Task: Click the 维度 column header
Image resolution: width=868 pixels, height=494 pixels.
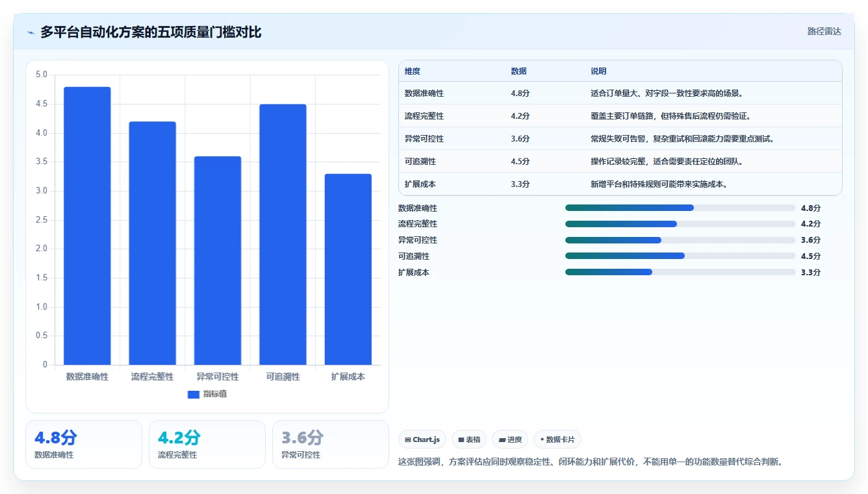Action: coord(413,71)
